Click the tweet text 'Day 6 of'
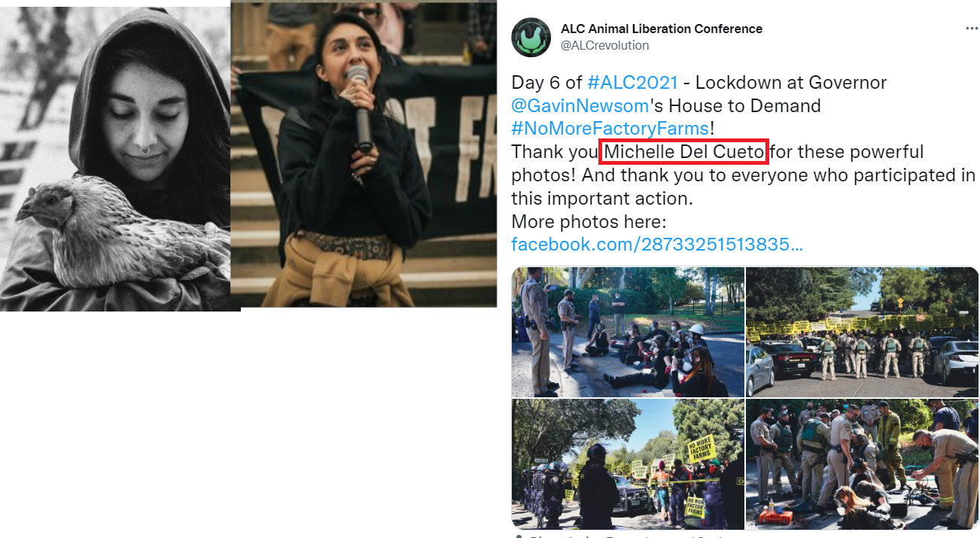 546,82
